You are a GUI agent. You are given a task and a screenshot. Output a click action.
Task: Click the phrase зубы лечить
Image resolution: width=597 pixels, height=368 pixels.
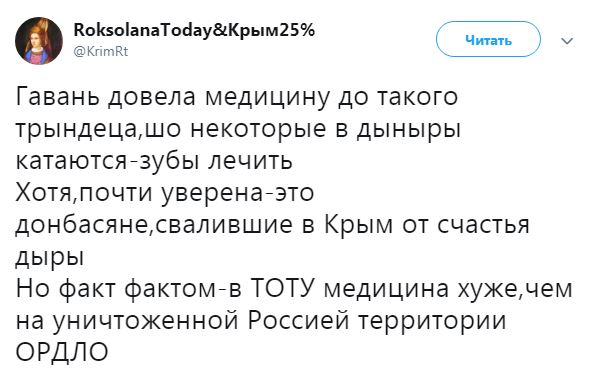tap(217, 162)
